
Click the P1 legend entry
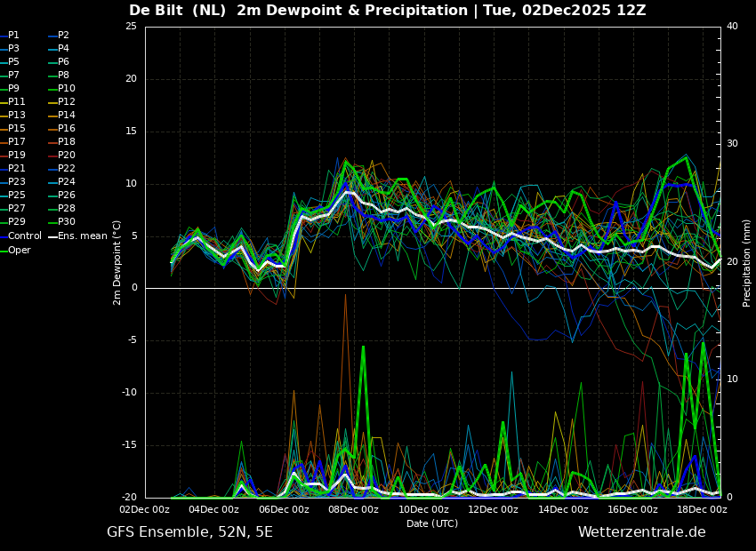point(13,36)
